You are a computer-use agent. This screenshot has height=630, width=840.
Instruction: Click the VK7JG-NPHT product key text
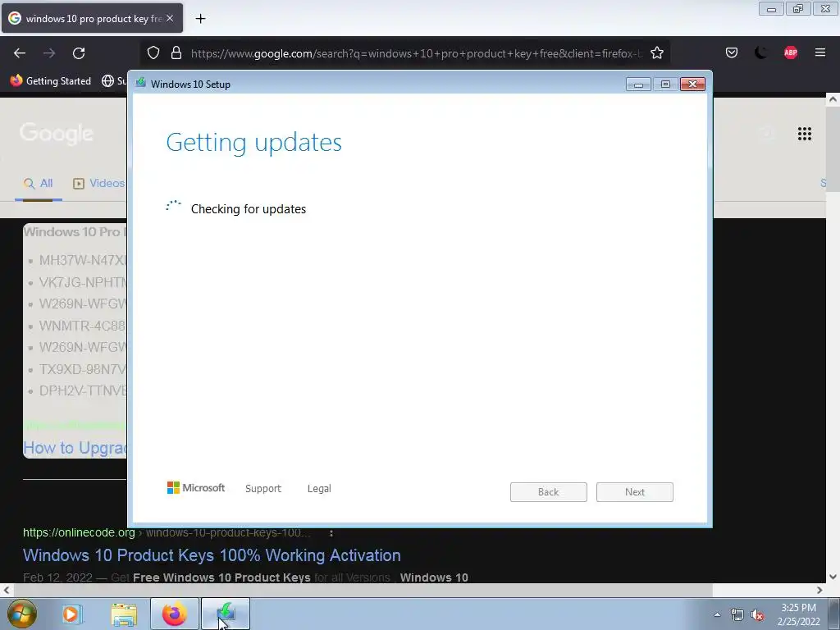[83, 282]
